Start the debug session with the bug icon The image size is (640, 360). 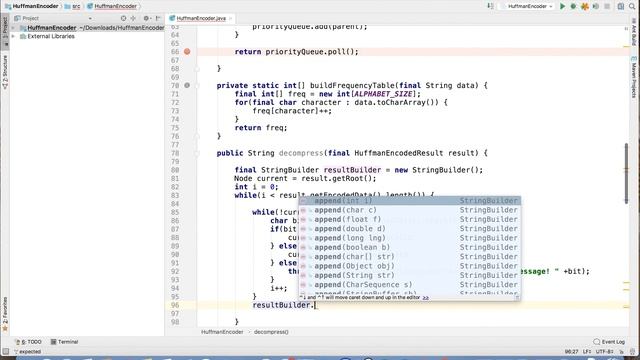click(573, 6)
